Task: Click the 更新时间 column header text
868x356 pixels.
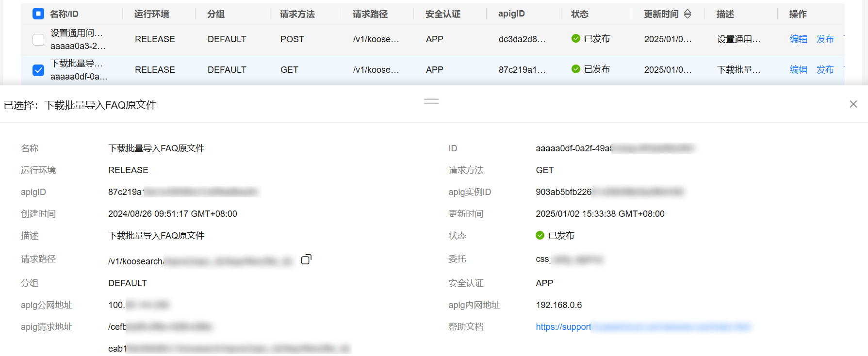Action: coord(661,14)
